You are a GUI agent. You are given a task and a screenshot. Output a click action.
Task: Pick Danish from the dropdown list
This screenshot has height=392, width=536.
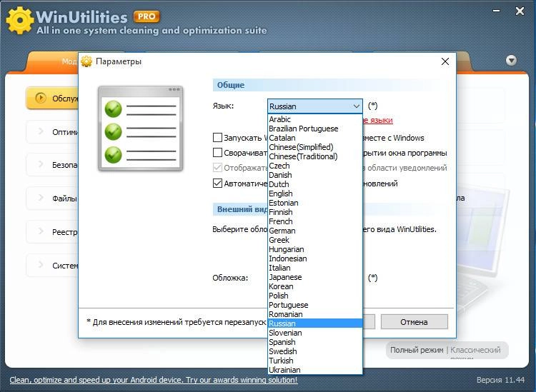(315, 175)
